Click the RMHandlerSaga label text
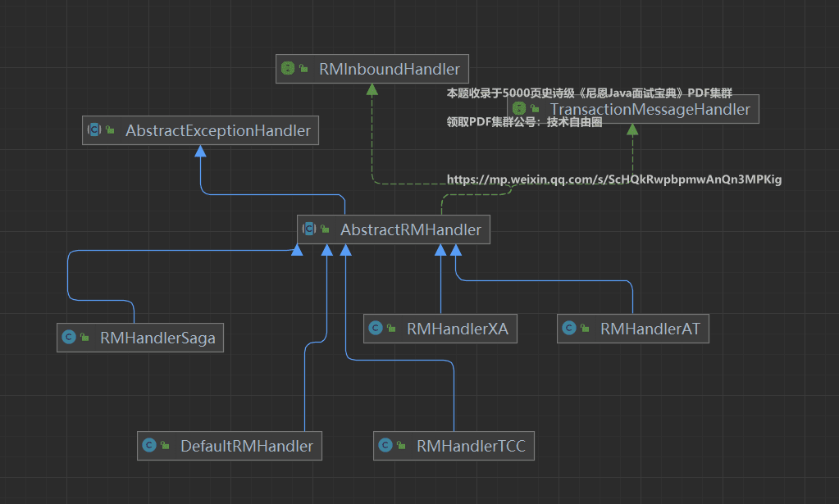The image size is (839, 504). pyautogui.click(x=157, y=338)
